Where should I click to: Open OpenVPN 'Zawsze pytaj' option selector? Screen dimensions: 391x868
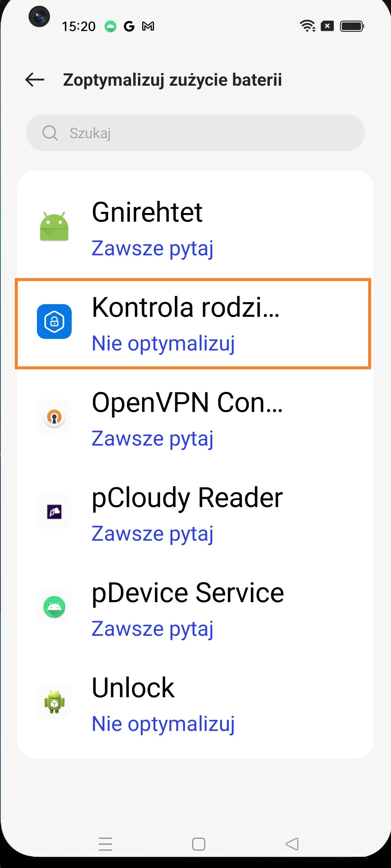coord(152,439)
